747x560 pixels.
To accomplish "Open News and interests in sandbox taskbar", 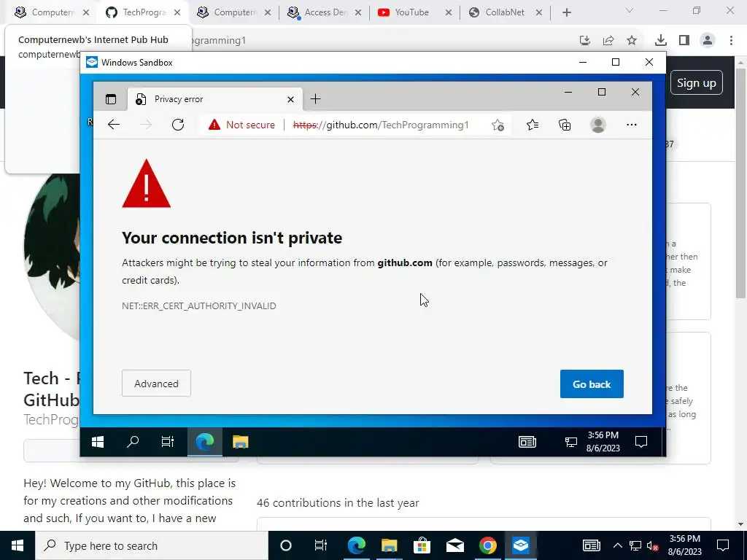I will coord(527,442).
